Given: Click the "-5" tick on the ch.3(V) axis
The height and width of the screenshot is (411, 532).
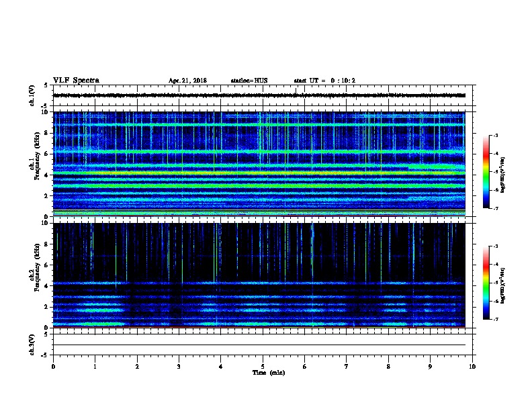Looking at the screenshot, I should [45, 355].
